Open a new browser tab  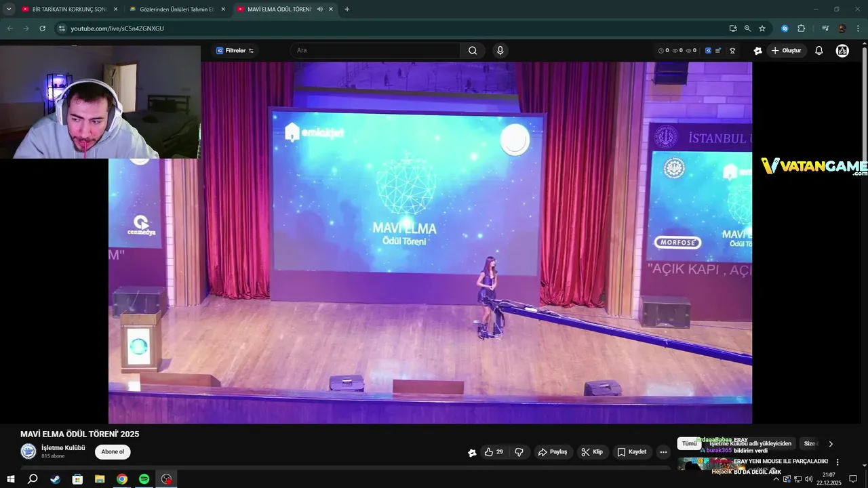pos(347,9)
